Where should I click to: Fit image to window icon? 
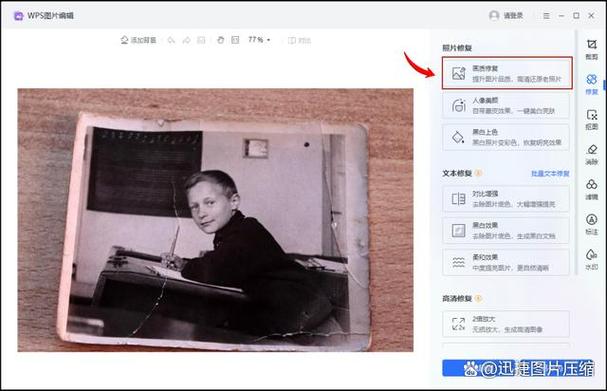[235, 40]
